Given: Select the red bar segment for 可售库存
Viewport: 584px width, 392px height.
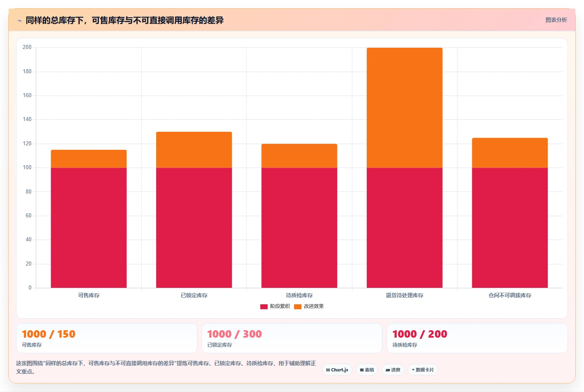Looking at the screenshot, I should click(89, 228).
